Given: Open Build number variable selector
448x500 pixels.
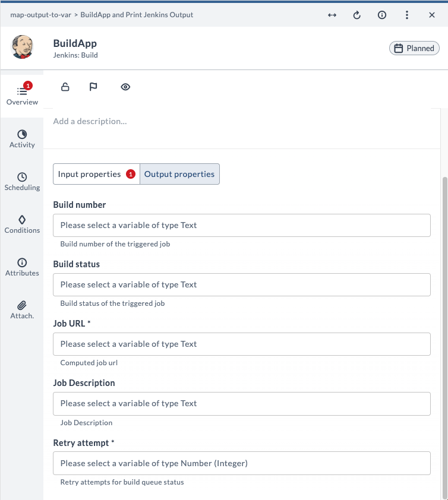Looking at the screenshot, I should coord(242,226).
